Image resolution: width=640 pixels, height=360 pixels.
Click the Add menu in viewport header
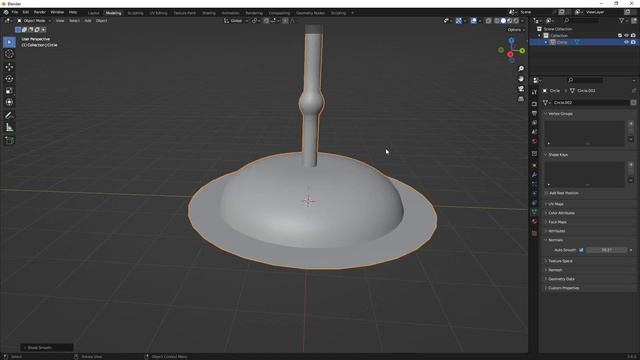[x=88, y=21]
